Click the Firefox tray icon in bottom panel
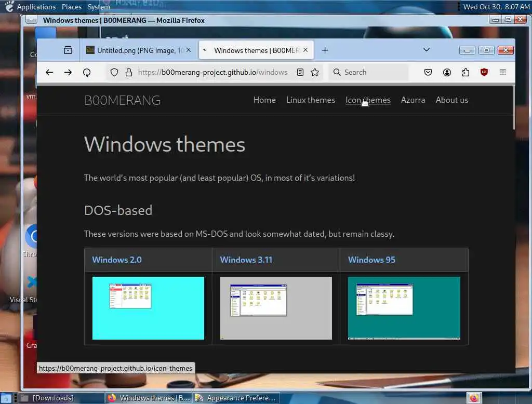The height and width of the screenshot is (404, 532). pos(474,398)
